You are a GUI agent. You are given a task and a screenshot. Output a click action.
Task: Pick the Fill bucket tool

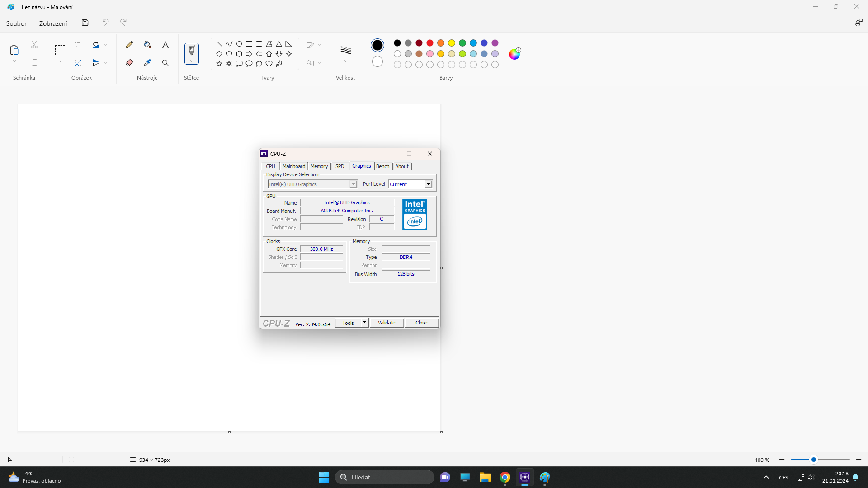[147, 45]
